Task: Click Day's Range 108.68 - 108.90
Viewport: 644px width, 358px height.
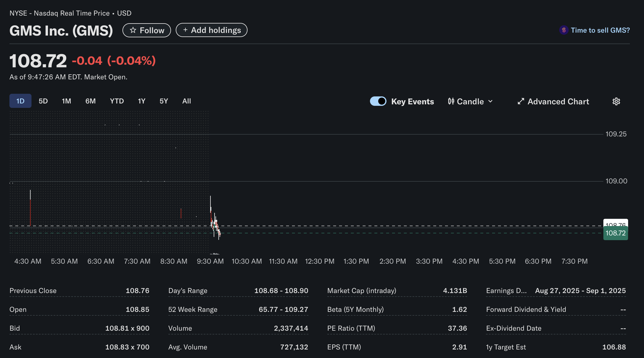Action: coord(281,291)
